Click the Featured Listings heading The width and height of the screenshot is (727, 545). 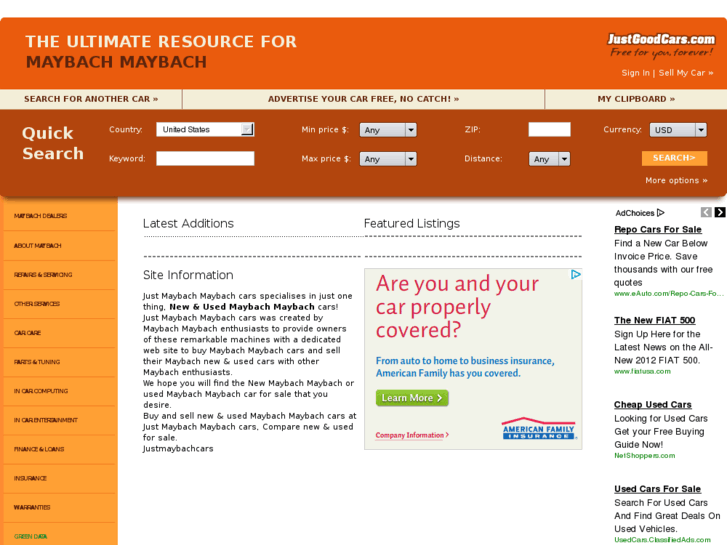tap(412, 224)
